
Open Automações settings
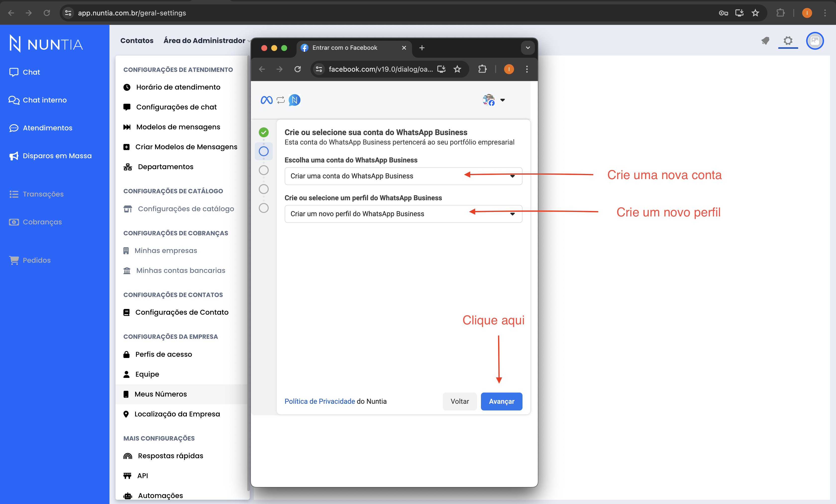pos(153,496)
